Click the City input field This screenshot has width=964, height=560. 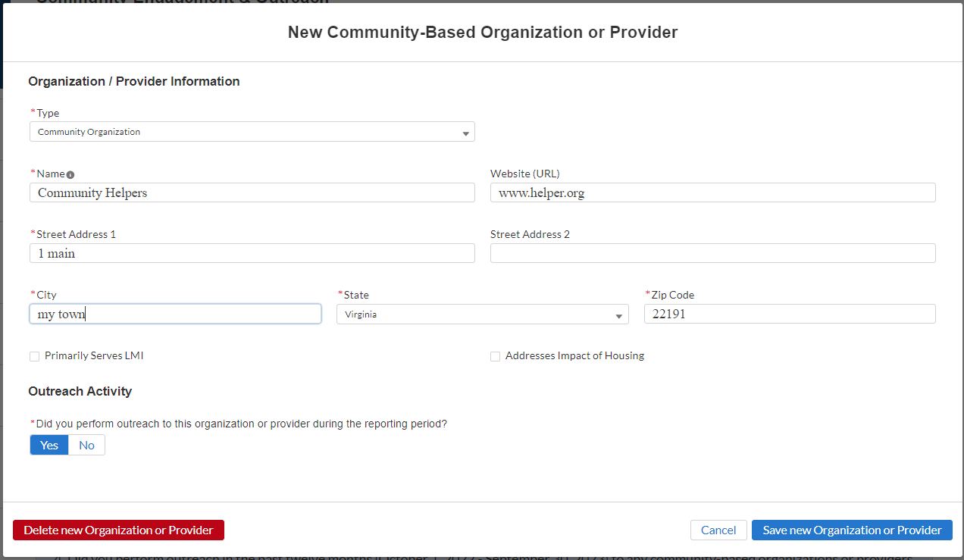[x=175, y=314]
